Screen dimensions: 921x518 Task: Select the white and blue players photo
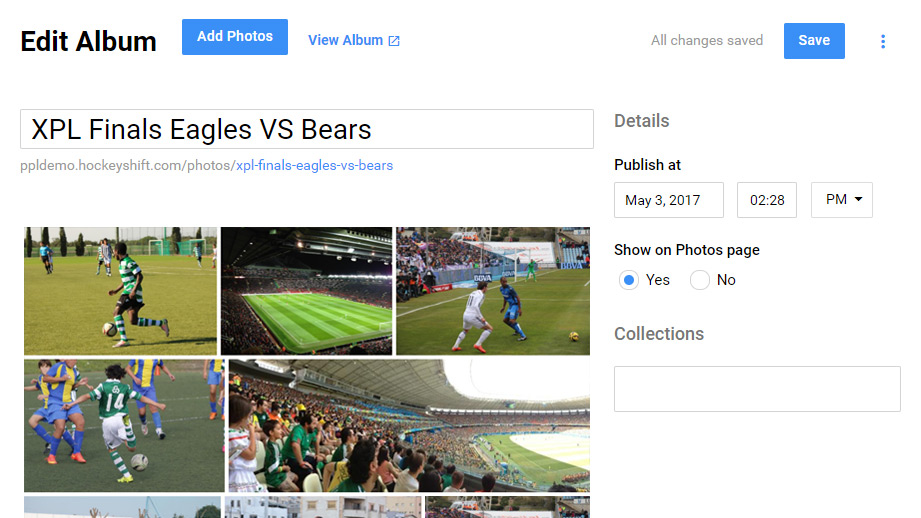[x=492, y=291]
